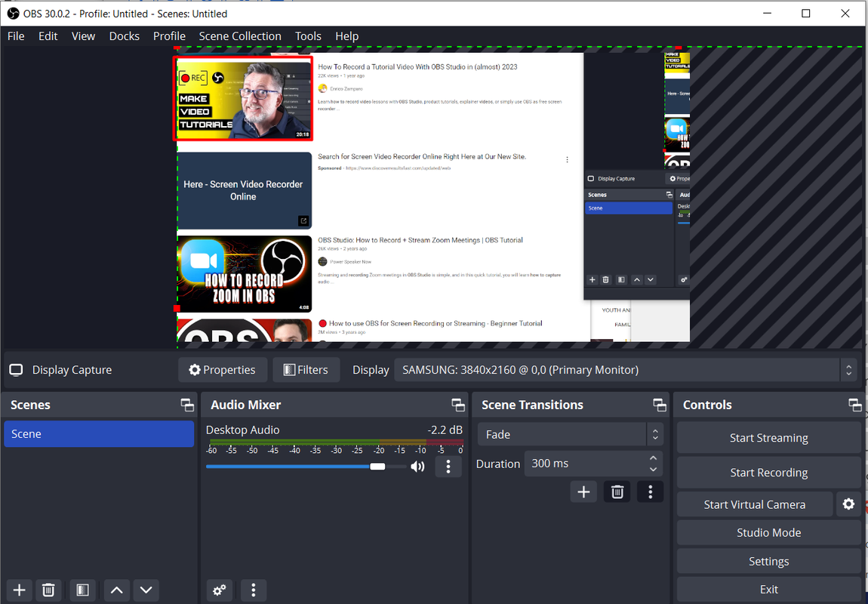Select the Scene item in Scenes list
868x604 pixels.
point(99,434)
